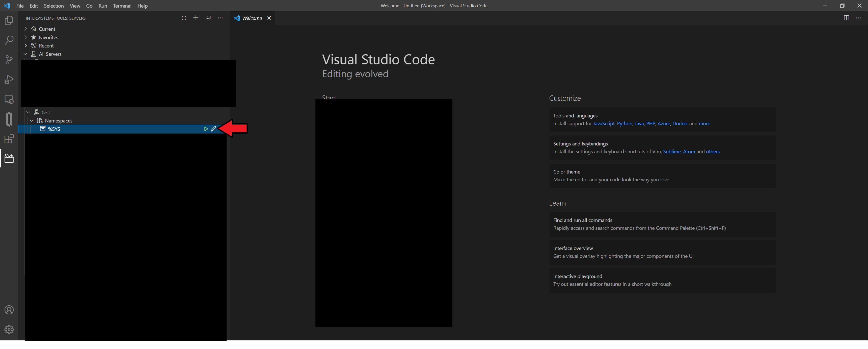Click the view play icon for %SYS
The height and width of the screenshot is (349, 868).
[206, 129]
